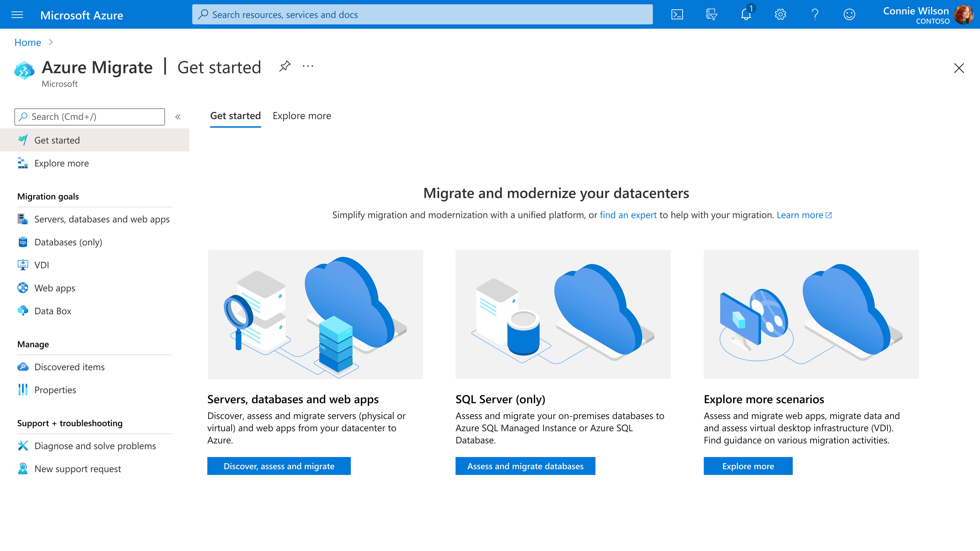Click the breadcrumb chevron after Home
Screen dimensions: 980x551
[51, 42]
